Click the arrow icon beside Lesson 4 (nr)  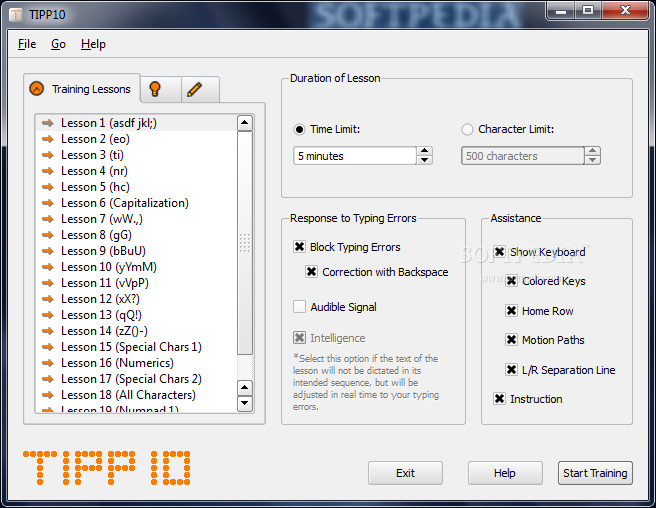[48, 171]
